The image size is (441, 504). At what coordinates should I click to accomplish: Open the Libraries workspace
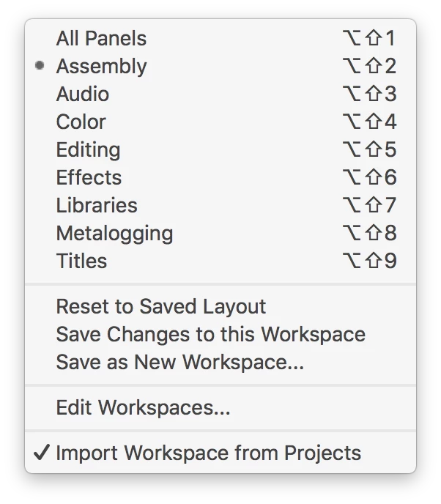pos(97,206)
